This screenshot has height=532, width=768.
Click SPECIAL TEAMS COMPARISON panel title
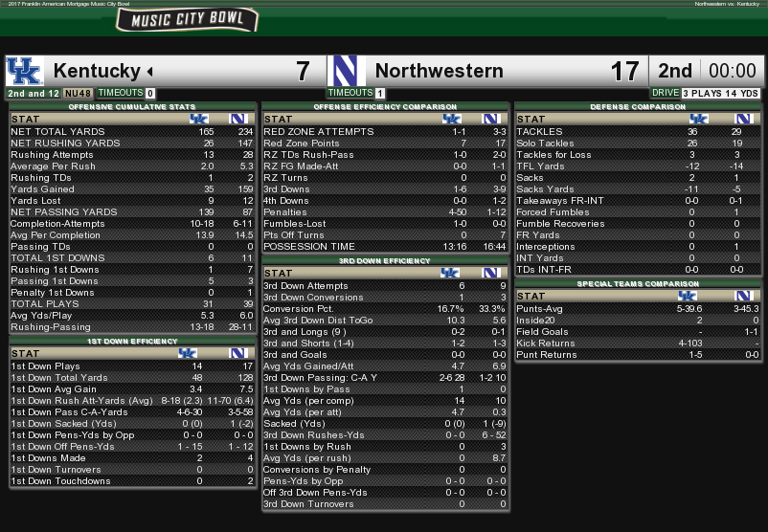pos(638,284)
